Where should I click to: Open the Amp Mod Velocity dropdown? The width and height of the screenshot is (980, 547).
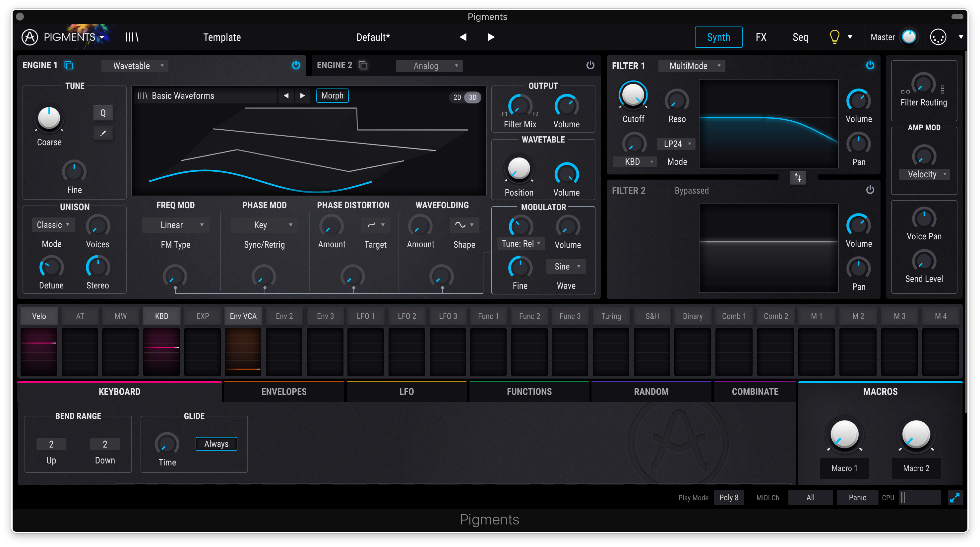click(x=924, y=174)
